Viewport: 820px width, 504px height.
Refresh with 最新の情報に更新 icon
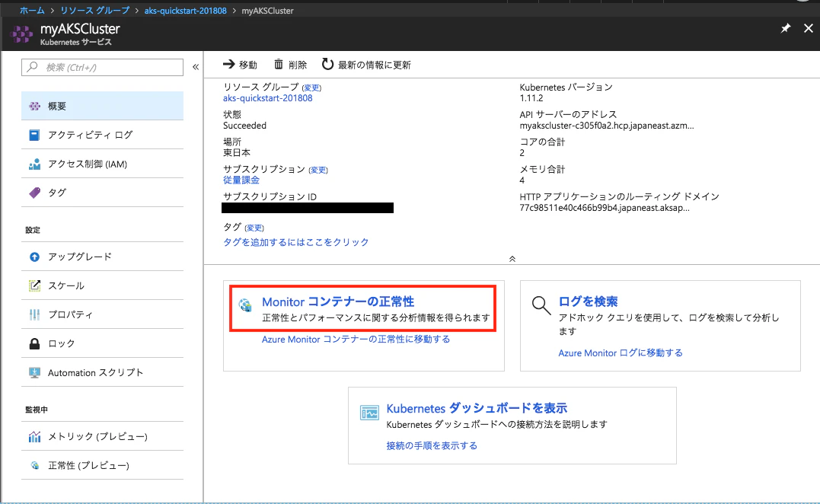[327, 64]
